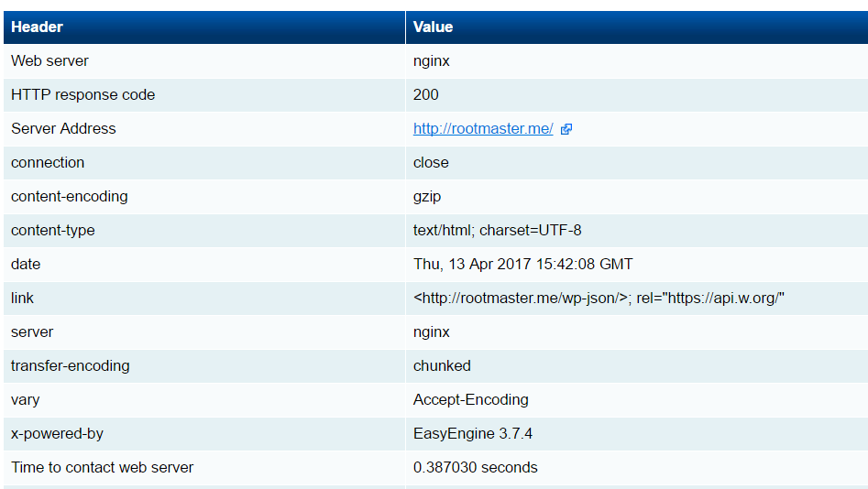Select the text/html; charset=UTF-8 value
868x489 pixels.
coord(497,230)
